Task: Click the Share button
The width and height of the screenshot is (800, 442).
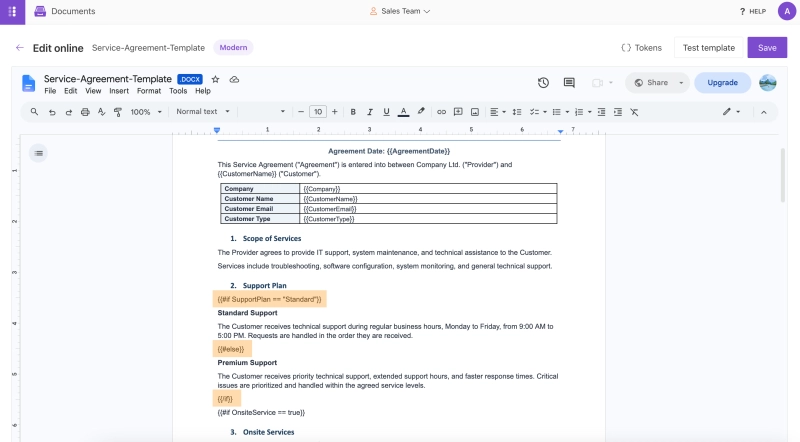Action: click(651, 83)
